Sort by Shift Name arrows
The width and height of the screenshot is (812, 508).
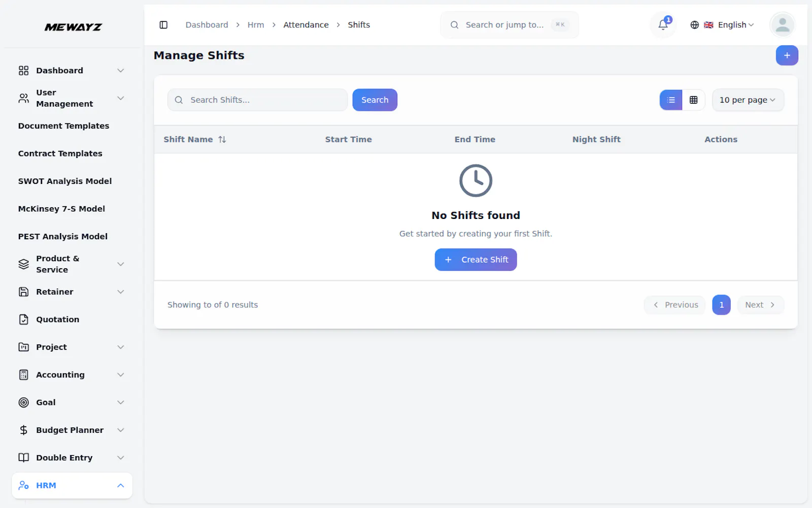[x=222, y=139]
